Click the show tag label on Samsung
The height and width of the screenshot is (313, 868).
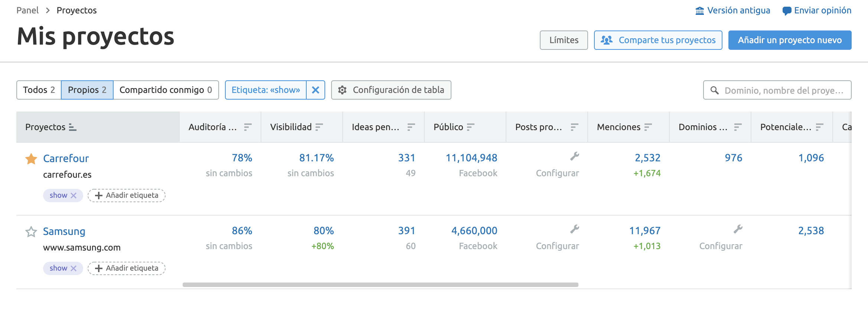coord(58,268)
